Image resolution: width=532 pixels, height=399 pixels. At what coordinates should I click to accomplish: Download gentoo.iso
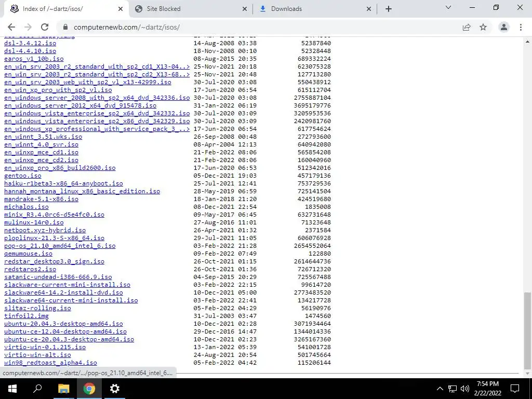[23, 176]
